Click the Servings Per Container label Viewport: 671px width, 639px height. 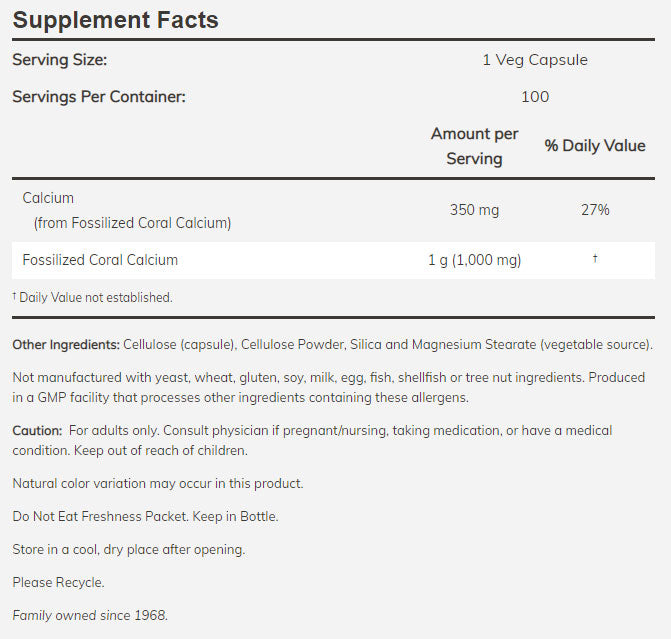[99, 97]
